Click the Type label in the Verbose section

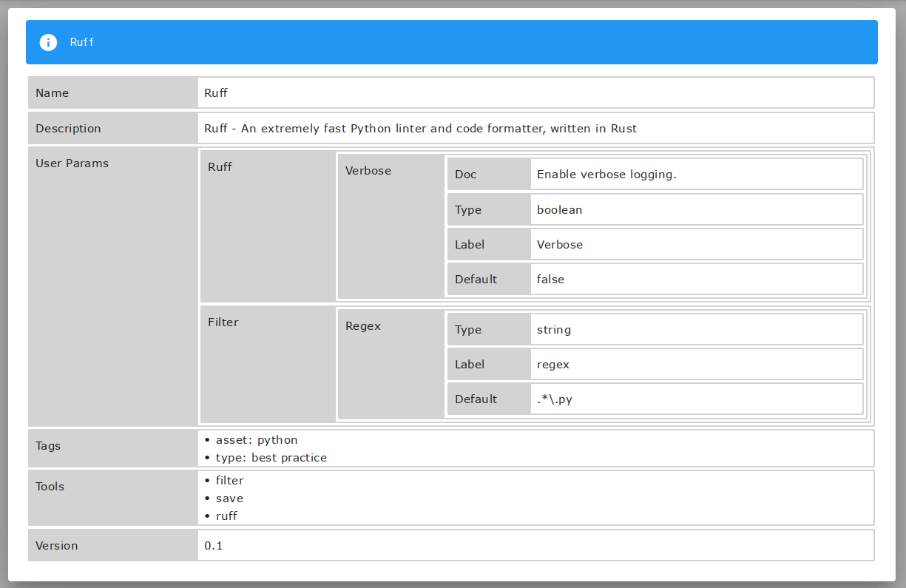[x=489, y=209]
